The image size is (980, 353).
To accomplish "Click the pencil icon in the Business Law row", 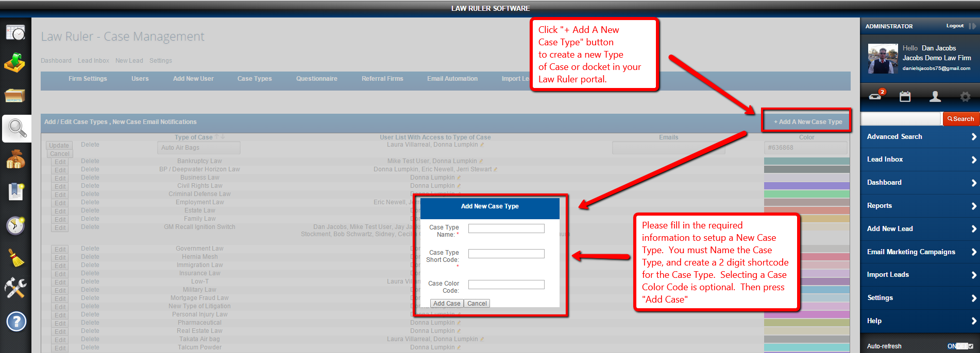I will pyautogui.click(x=459, y=178).
